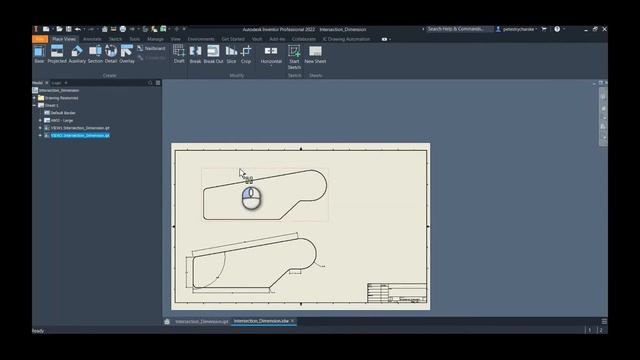Switch to the Sketch ribbon tab
This screenshot has width=640, height=360.
point(115,39)
